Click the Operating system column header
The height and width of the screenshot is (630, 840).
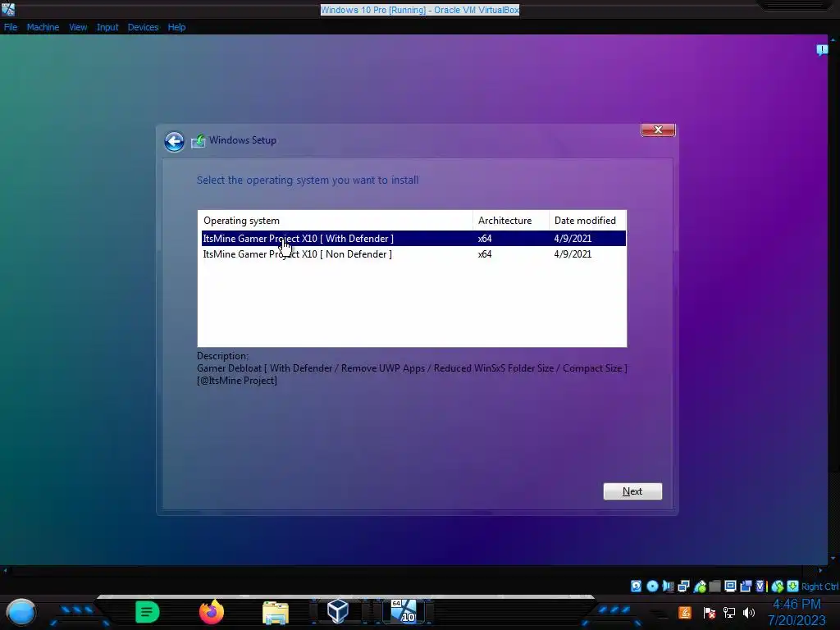pos(336,220)
